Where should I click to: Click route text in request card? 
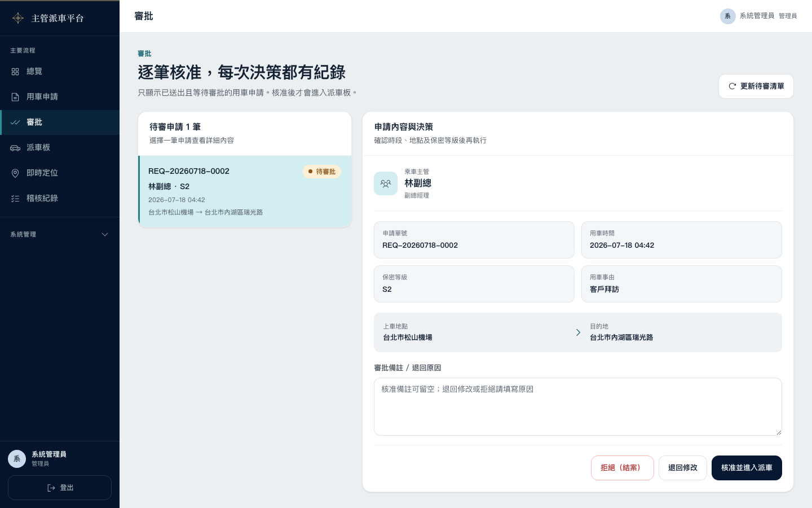(205, 212)
